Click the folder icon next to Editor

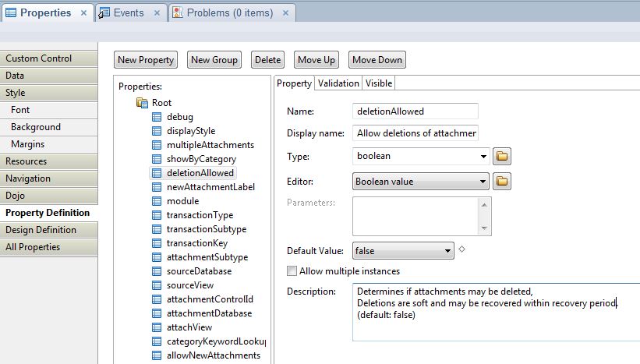click(503, 182)
